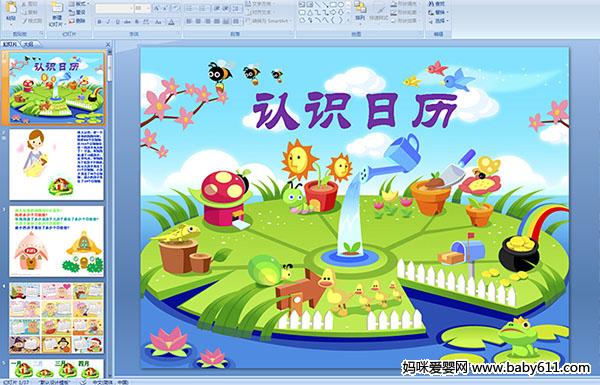This screenshot has height=385, width=600.
Task: Select the third slide thumbnail with houses
Action: (56, 241)
